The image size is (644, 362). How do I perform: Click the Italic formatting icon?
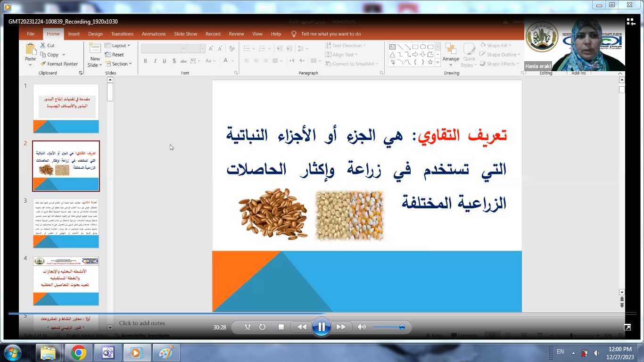[x=155, y=61]
